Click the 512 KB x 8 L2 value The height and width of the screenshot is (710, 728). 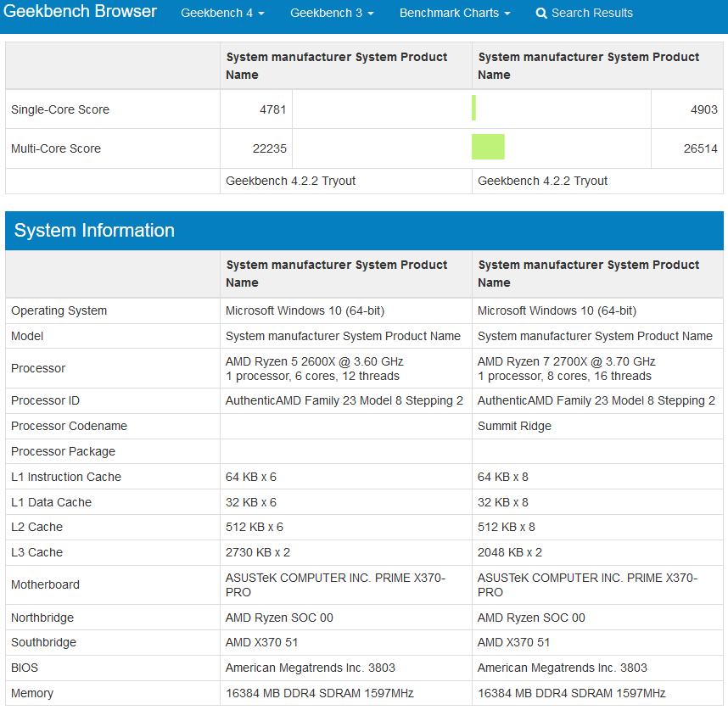pos(507,527)
